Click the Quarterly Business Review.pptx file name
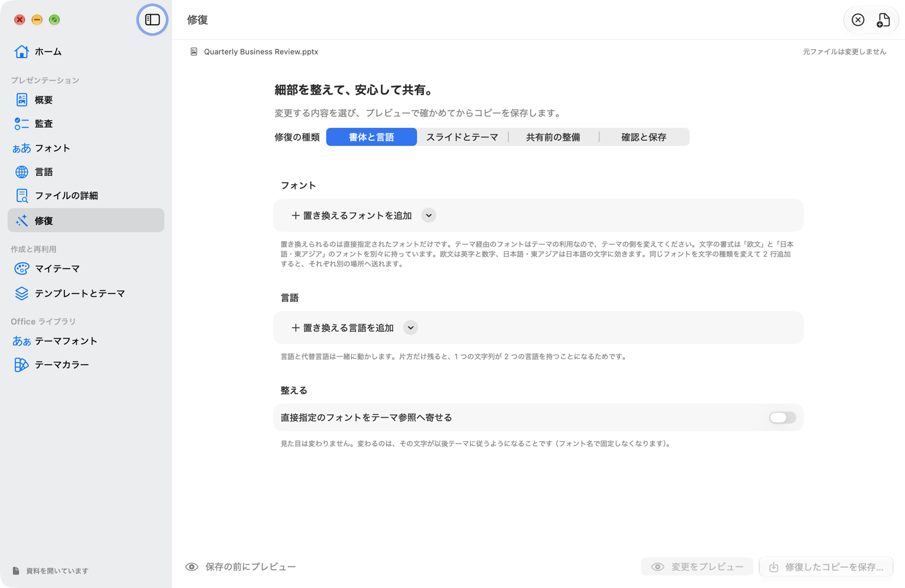The image size is (905, 588). click(x=261, y=51)
